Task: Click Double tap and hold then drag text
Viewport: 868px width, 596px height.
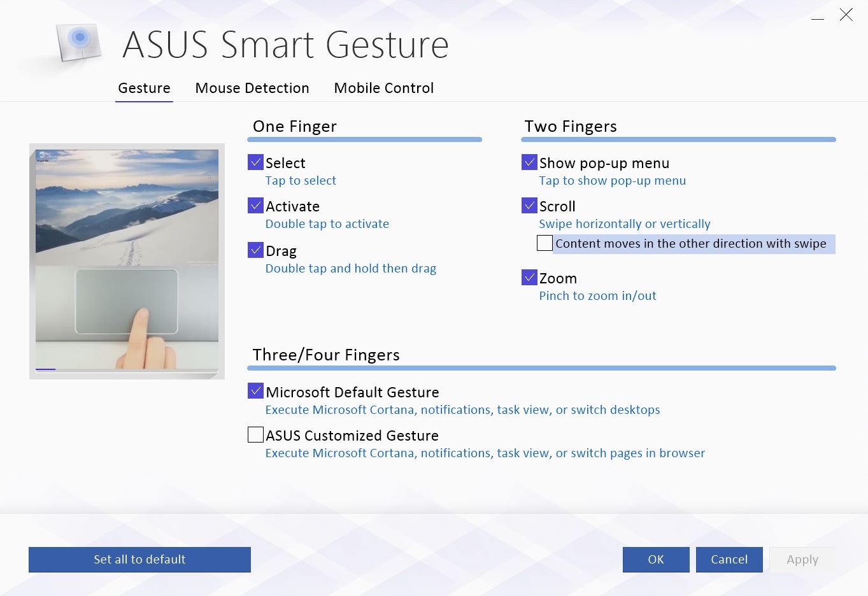Action: point(351,269)
